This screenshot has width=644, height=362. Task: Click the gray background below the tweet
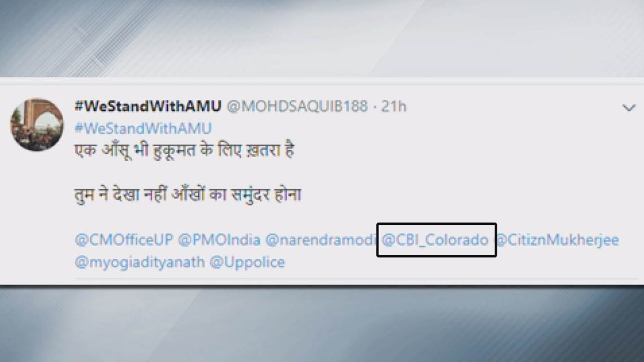pyautogui.click(x=322, y=324)
